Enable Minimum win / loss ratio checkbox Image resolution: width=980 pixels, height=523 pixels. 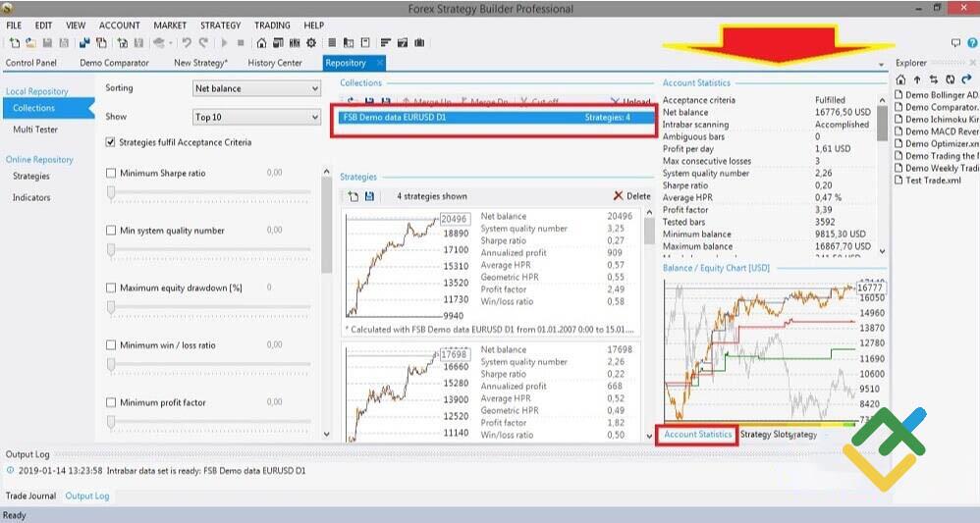pyautogui.click(x=111, y=345)
